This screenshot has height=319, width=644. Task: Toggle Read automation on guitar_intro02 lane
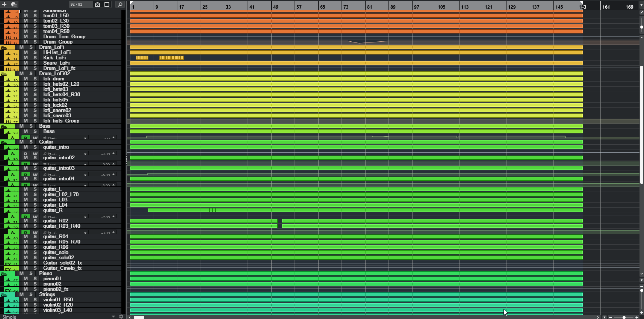26,164
